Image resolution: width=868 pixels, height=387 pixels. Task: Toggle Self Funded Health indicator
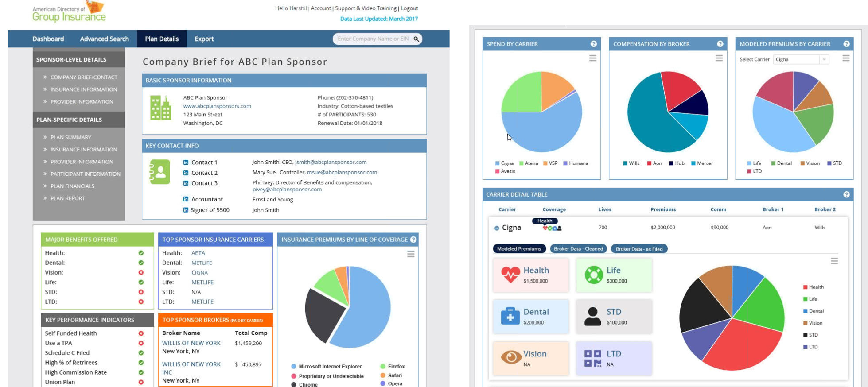[x=141, y=333]
